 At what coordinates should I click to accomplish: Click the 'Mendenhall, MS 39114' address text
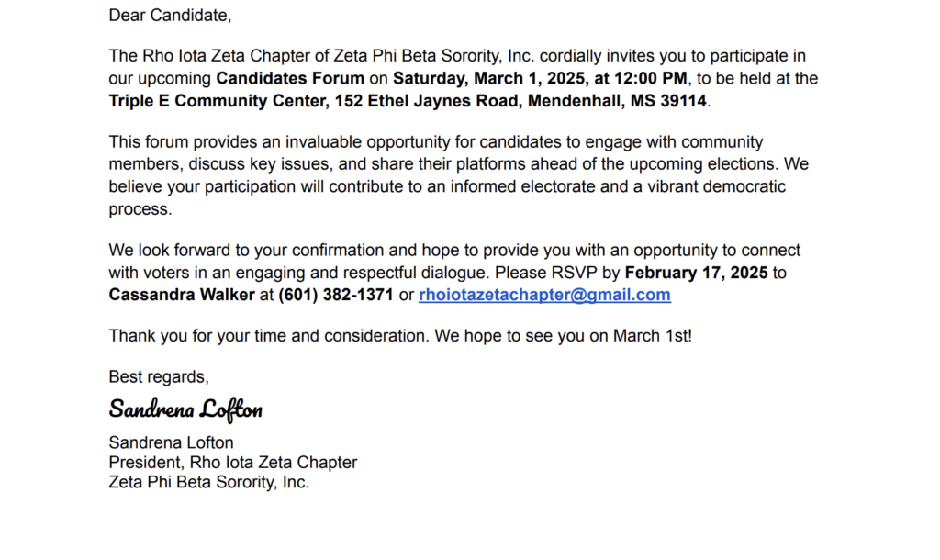pos(617,101)
